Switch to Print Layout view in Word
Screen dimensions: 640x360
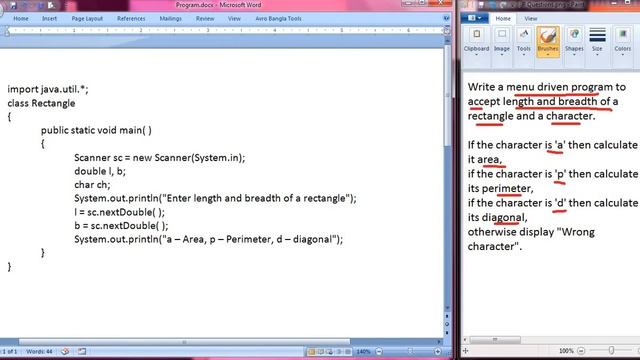click(311, 351)
